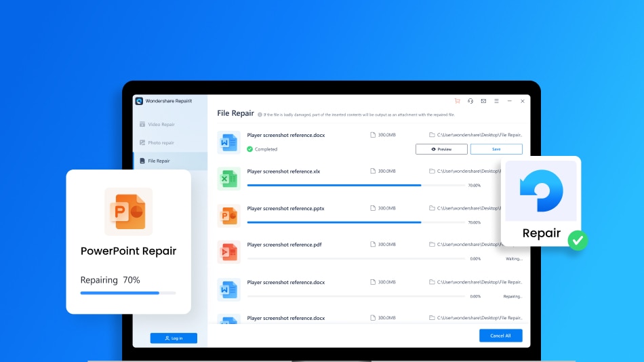
Task: Click the info icon beside File Repair
Action: (260, 115)
